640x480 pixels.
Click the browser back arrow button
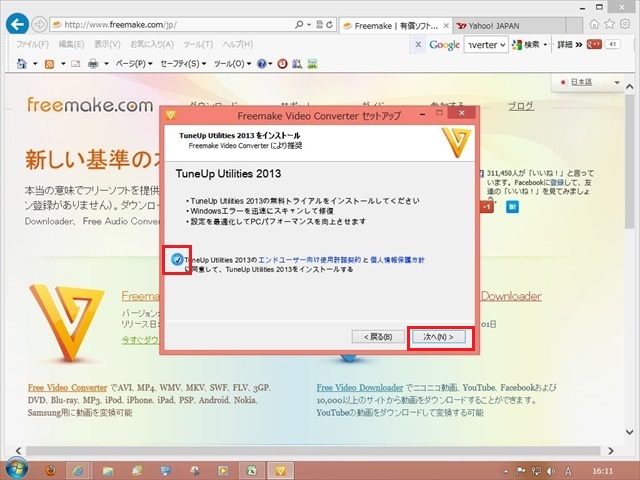coord(16,23)
